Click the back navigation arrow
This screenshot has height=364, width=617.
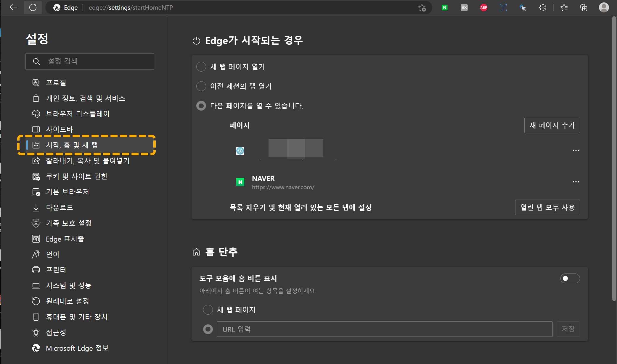point(13,7)
